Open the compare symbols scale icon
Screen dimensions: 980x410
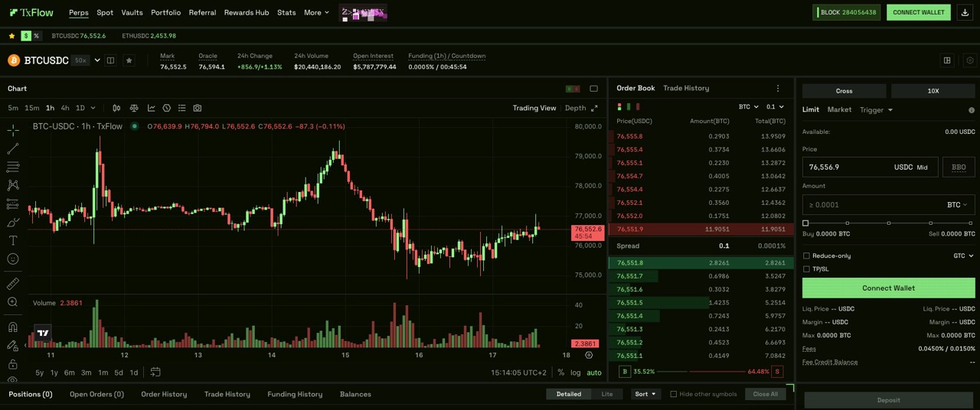[134, 108]
